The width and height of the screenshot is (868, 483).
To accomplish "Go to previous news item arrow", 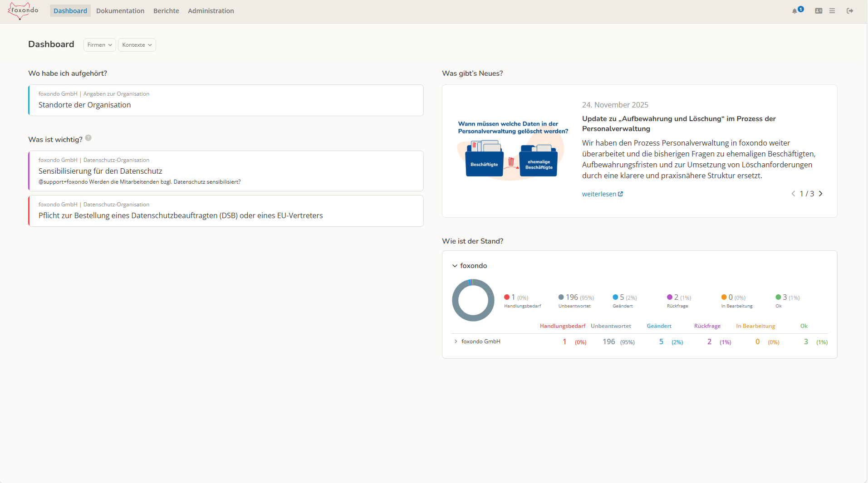I will [793, 194].
